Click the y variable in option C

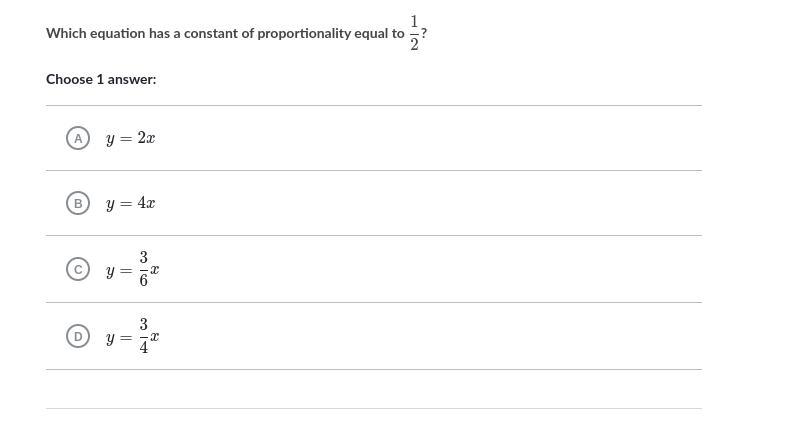coord(110,272)
